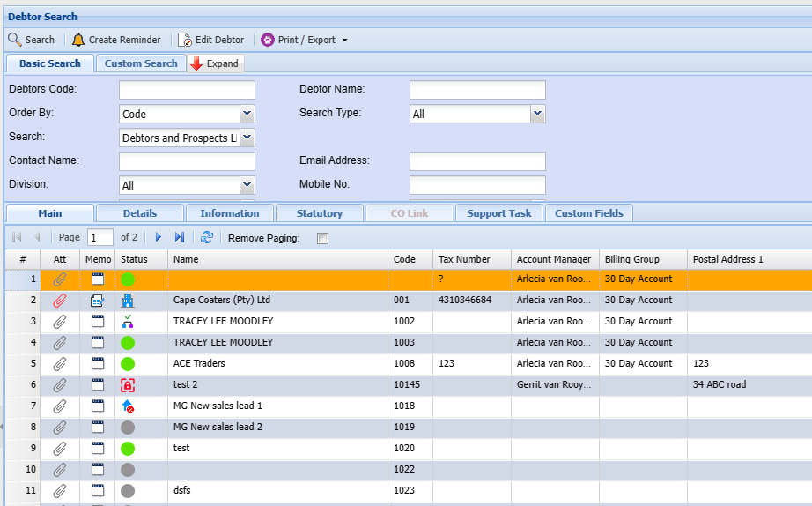The height and width of the screenshot is (506, 812).
Task: Select the Support Task tab
Action: [x=498, y=213]
